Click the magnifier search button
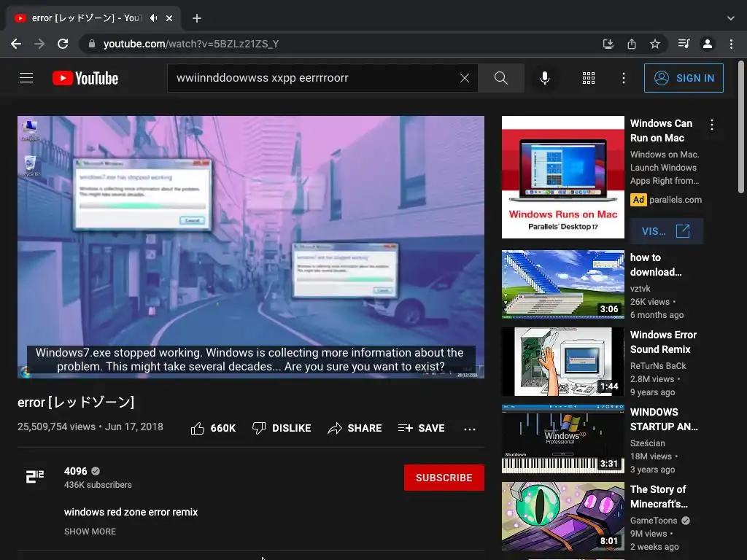The width and height of the screenshot is (747, 560). (x=500, y=77)
